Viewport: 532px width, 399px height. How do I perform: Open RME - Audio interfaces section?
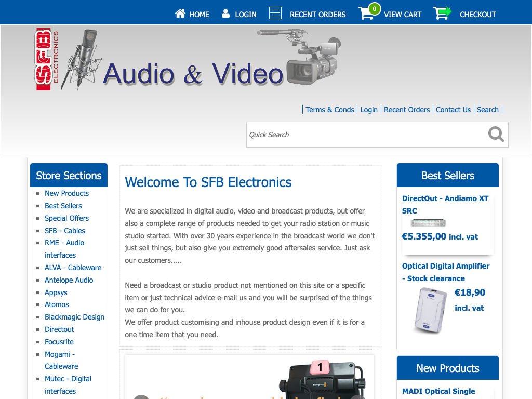pos(64,249)
